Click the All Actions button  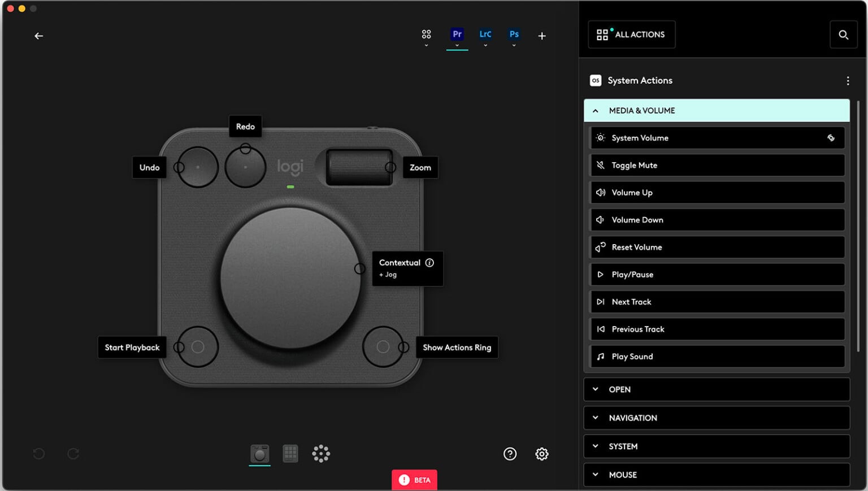631,35
